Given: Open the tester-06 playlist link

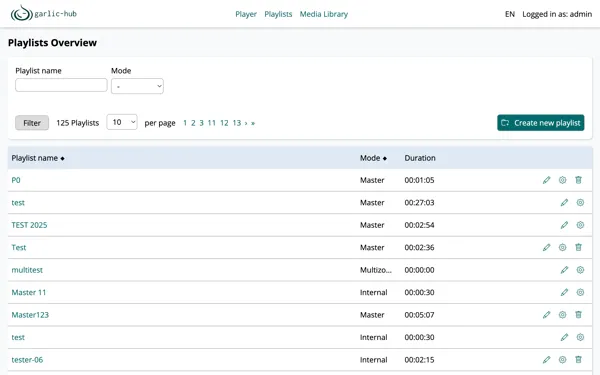Looking at the screenshot, I should [27, 360].
